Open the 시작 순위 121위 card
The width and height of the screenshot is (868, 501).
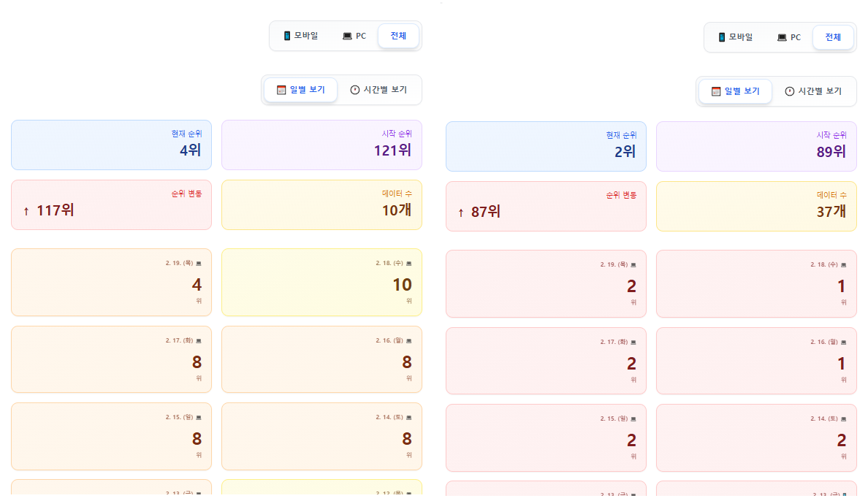(321, 145)
